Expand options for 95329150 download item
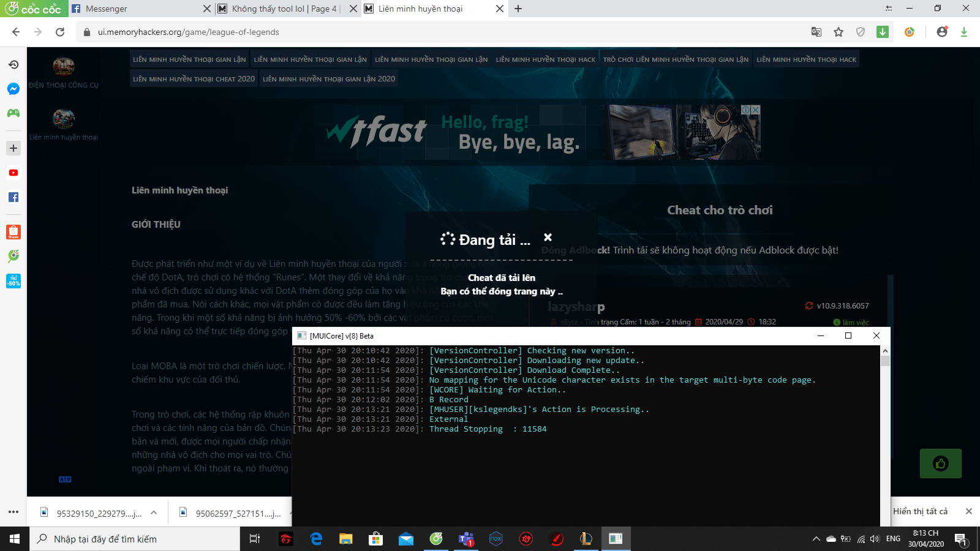This screenshot has height=551, width=980. 154,513
